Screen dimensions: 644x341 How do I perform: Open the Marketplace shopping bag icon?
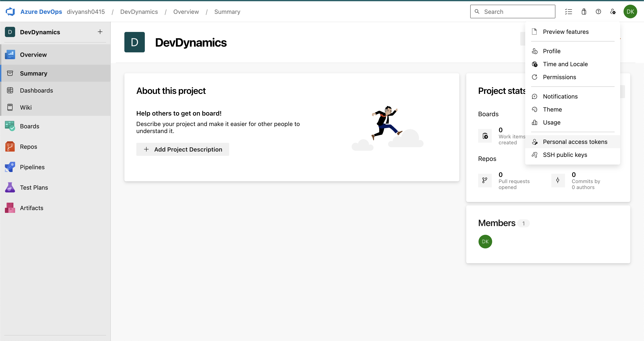pyautogui.click(x=584, y=12)
